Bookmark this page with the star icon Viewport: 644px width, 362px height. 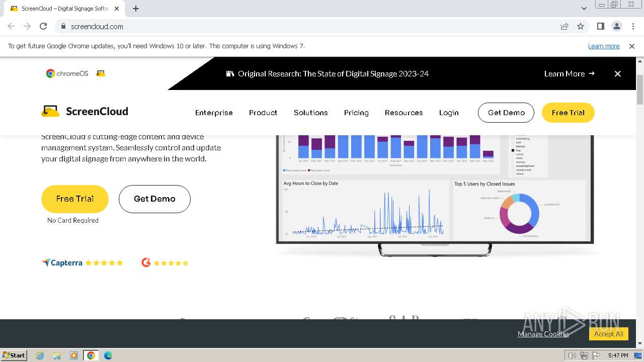581,27
